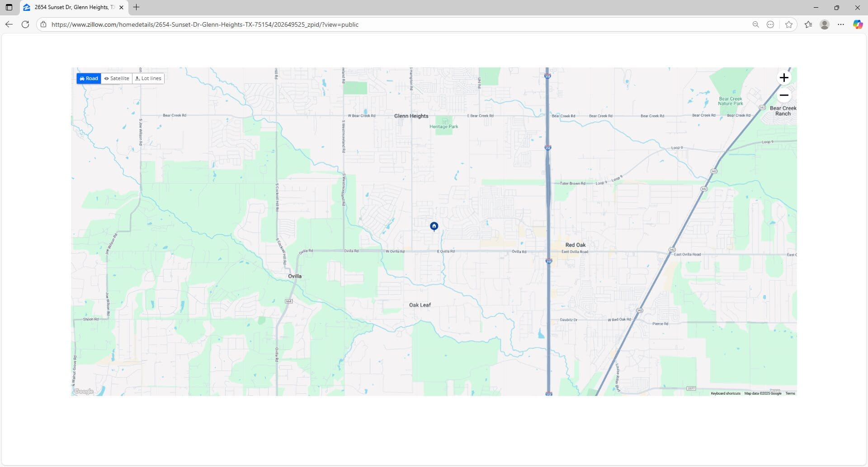Open Settings and more ellipsis menu
The height and width of the screenshot is (467, 868).
tap(840, 24)
